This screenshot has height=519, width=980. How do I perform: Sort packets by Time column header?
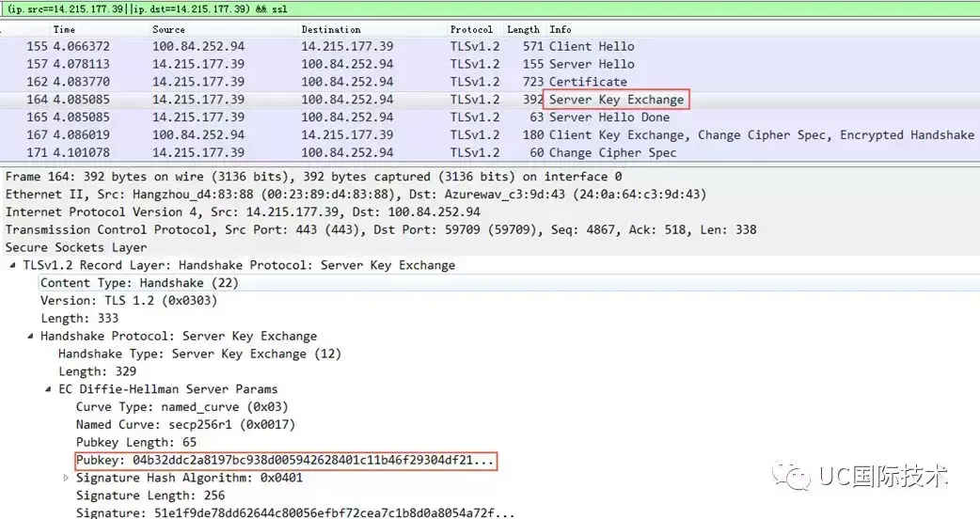click(x=64, y=29)
